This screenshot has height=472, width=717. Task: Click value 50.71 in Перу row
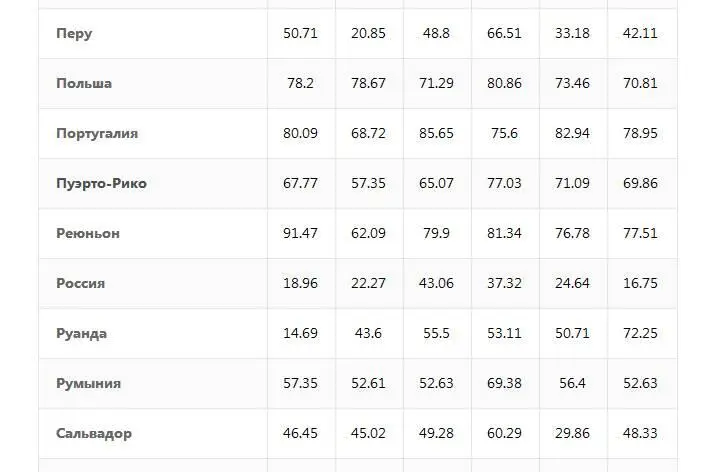pyautogui.click(x=300, y=33)
